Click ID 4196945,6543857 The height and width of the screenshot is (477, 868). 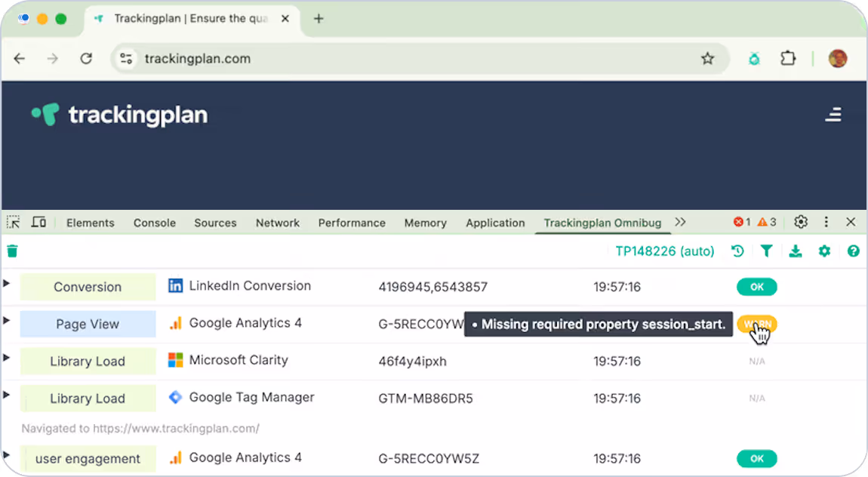pos(433,288)
